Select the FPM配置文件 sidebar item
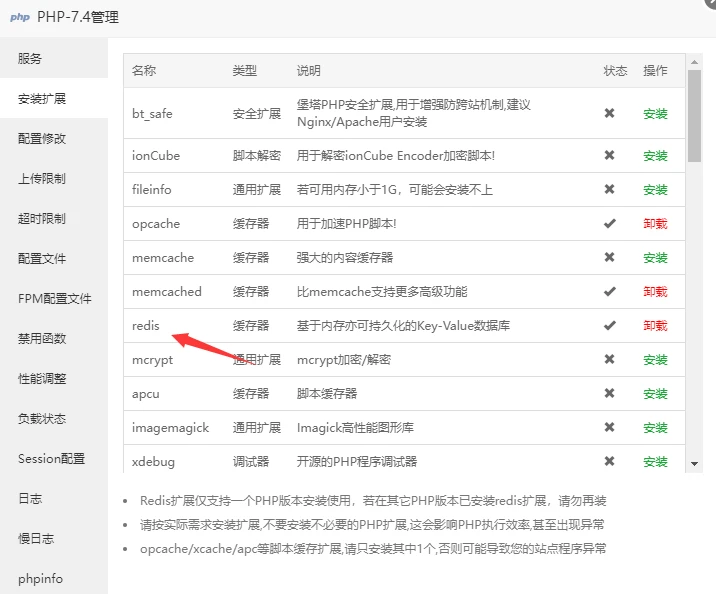716x594 pixels. pos(54,299)
